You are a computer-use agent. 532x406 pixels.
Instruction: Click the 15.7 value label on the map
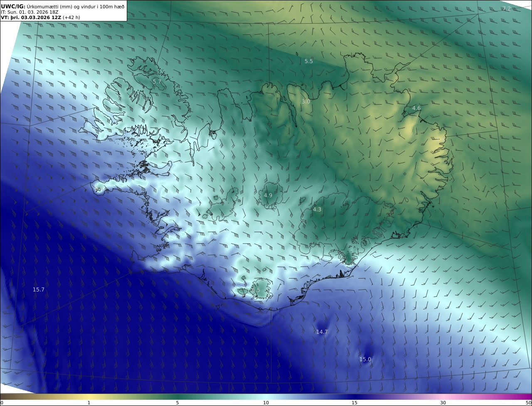click(x=39, y=289)
